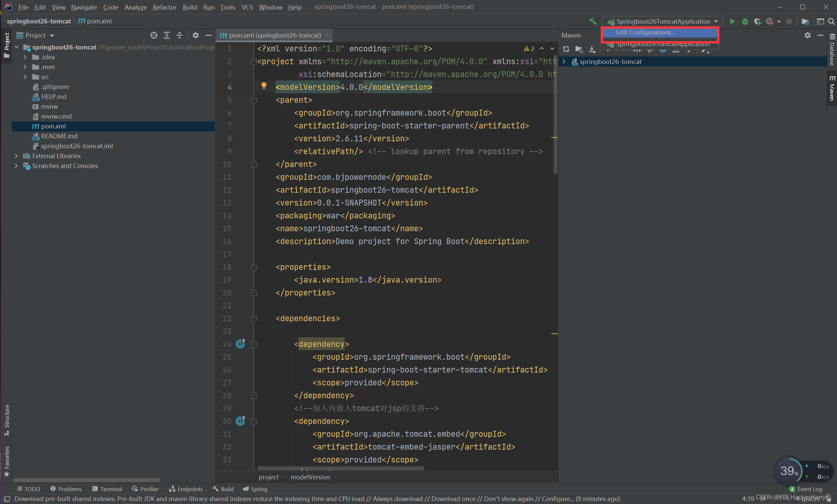
Task: Collapse all in Project panel
Action: point(180,35)
